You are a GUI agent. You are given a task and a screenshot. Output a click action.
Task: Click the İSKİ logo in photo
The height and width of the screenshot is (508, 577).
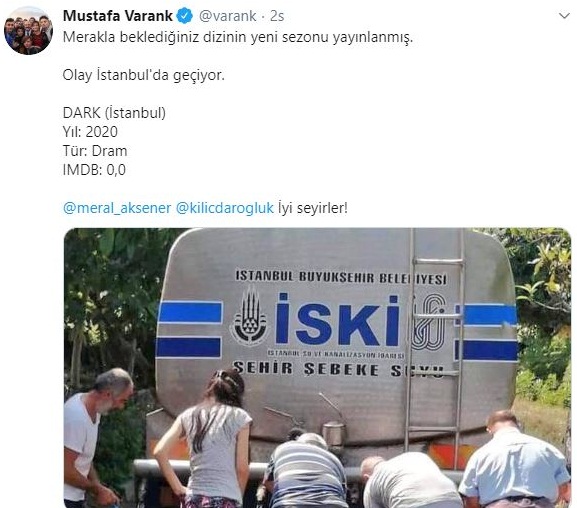tap(337, 320)
